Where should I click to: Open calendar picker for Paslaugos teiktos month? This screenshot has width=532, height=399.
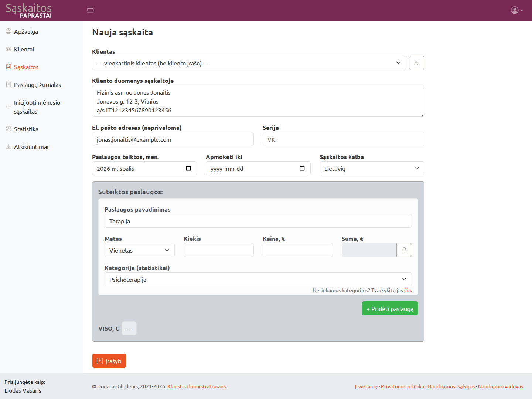coord(188,168)
